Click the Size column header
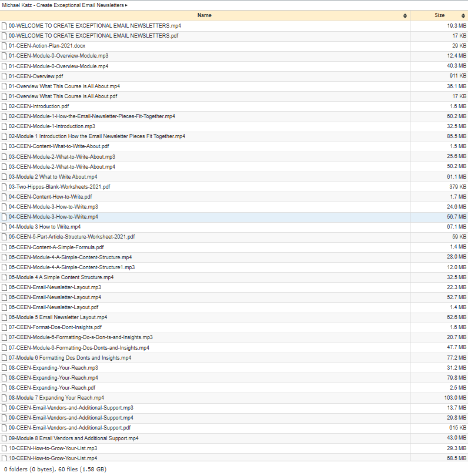468x476 pixels. pos(439,15)
